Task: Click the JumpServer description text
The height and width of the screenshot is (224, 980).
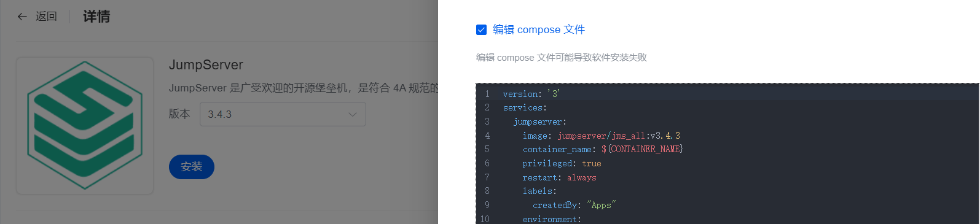Action: click(304, 88)
